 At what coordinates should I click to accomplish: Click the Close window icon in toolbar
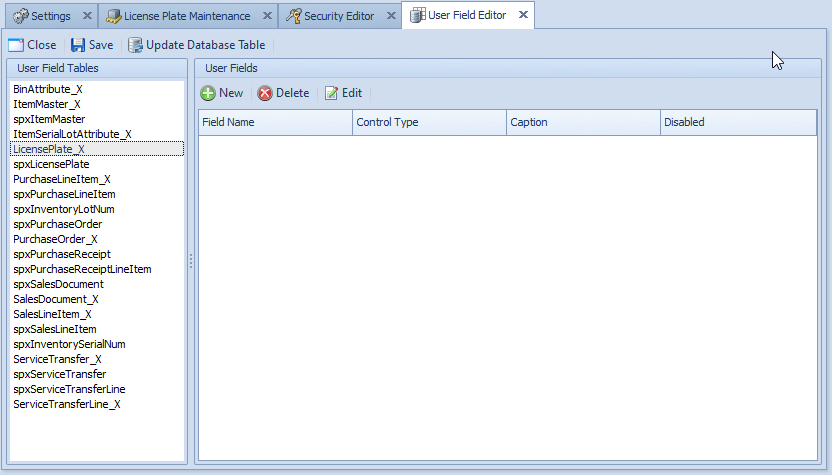[x=15, y=45]
